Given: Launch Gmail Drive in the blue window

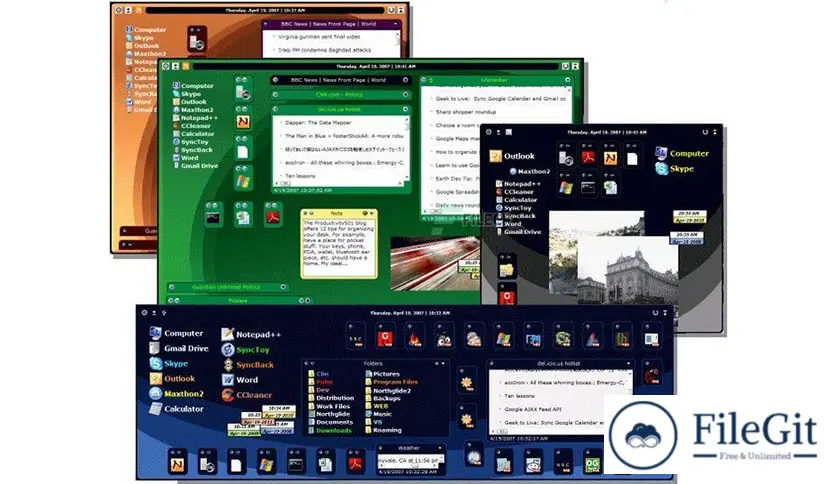Looking at the screenshot, I should pyautogui.click(x=179, y=348).
